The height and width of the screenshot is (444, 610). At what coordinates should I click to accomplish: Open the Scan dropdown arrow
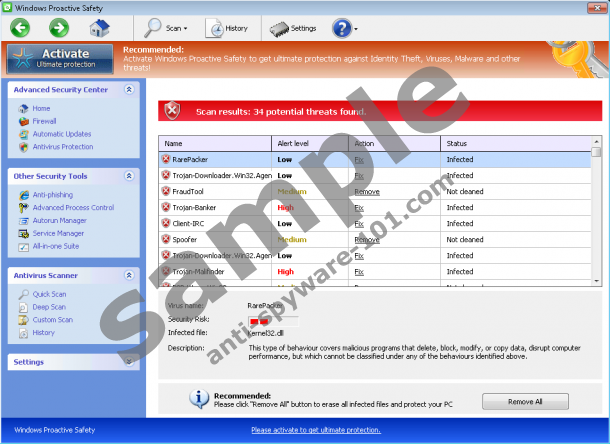186,28
